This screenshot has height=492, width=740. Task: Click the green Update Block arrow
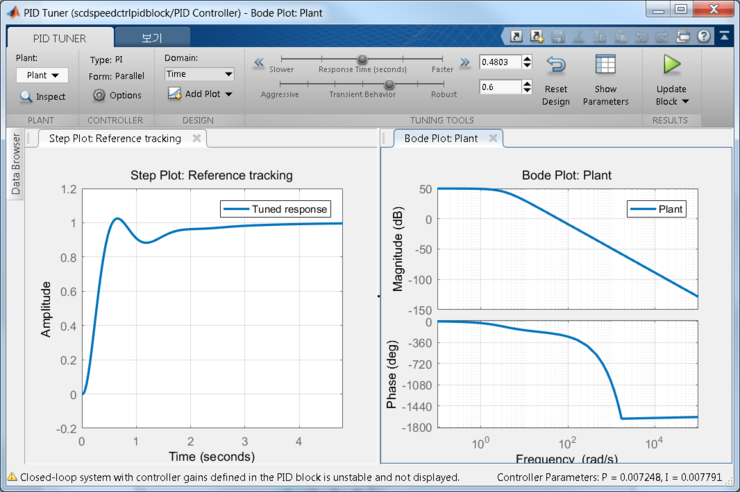(671, 64)
